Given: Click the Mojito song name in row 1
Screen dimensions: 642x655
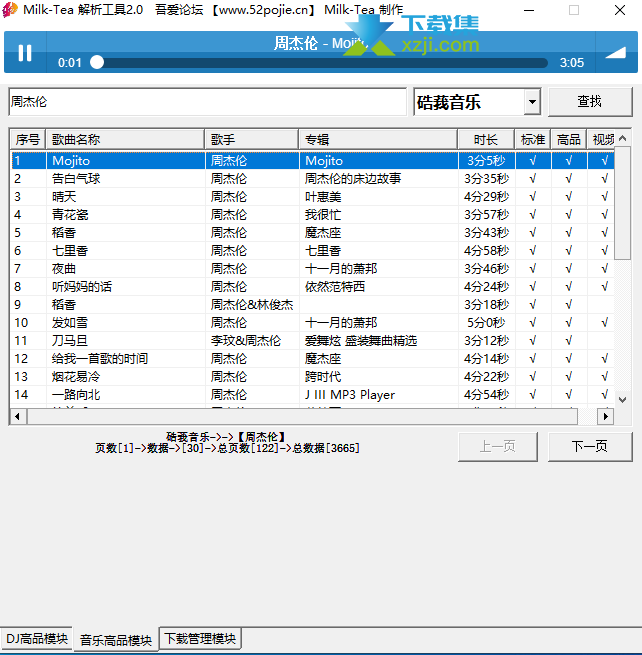Looking at the screenshot, I should coord(71,161).
